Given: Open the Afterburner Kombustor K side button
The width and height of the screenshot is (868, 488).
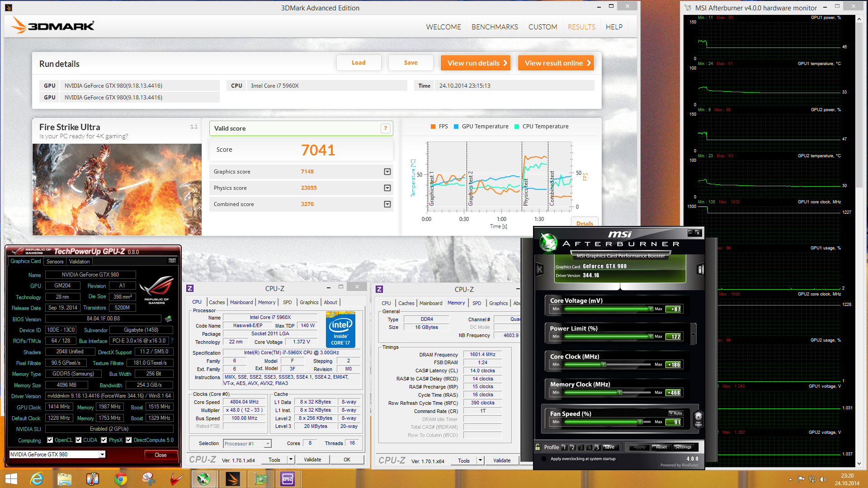Looking at the screenshot, I should point(539,270).
